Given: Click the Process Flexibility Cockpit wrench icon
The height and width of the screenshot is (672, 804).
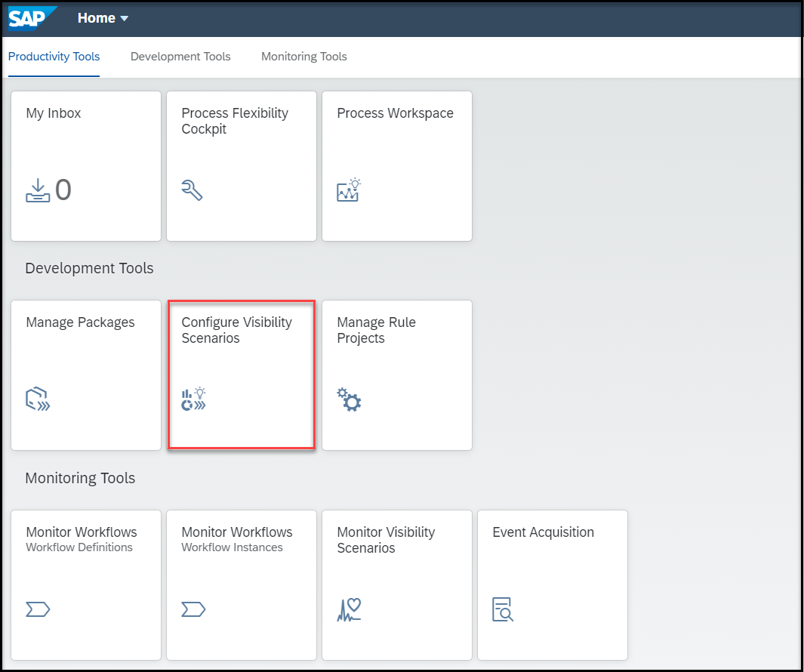Looking at the screenshot, I should click(193, 190).
